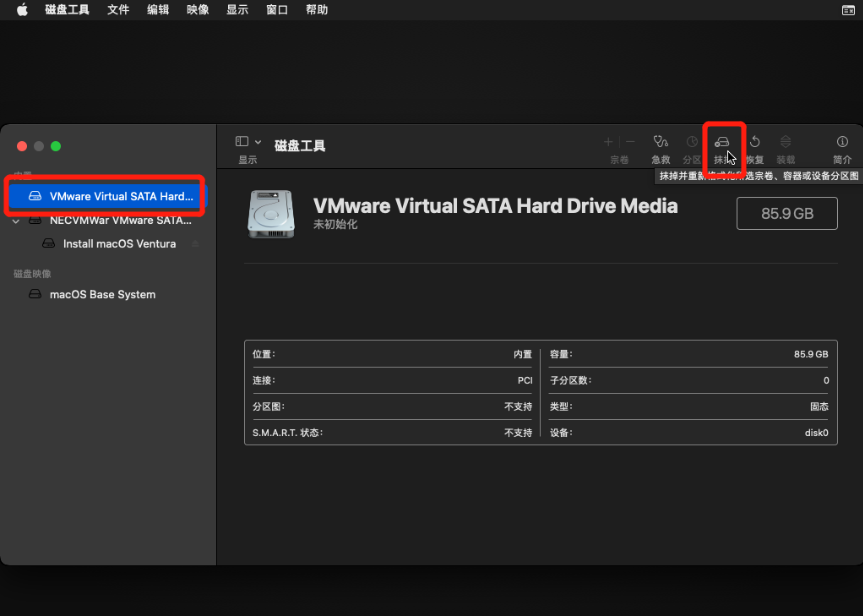The image size is (863, 616).
Task: Click the First Aid (急救) icon
Action: click(660, 143)
